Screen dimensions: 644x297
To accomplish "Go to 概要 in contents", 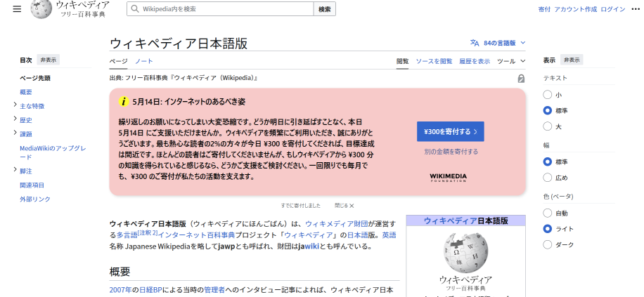I will coord(26,92).
